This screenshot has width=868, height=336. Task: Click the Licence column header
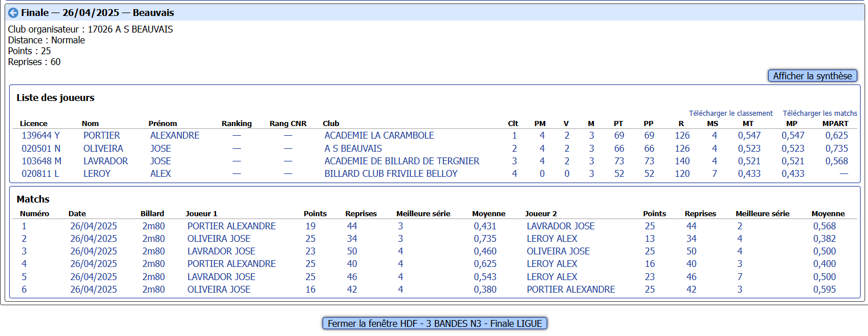[x=34, y=123]
